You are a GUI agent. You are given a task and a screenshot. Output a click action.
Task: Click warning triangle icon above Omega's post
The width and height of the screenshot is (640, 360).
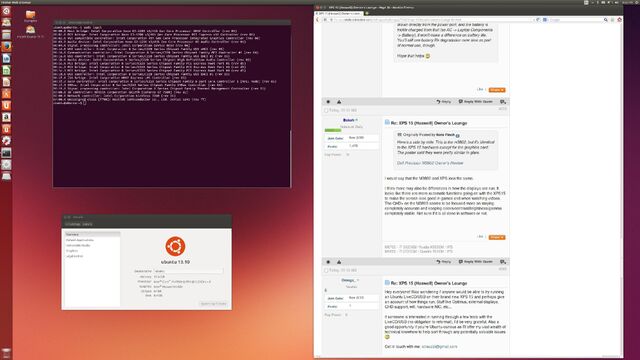pos(339,262)
